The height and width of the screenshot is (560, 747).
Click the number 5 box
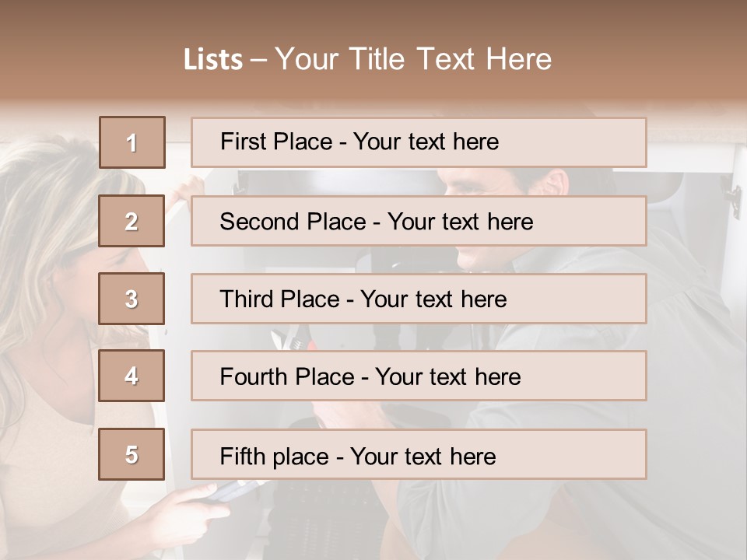click(x=132, y=454)
